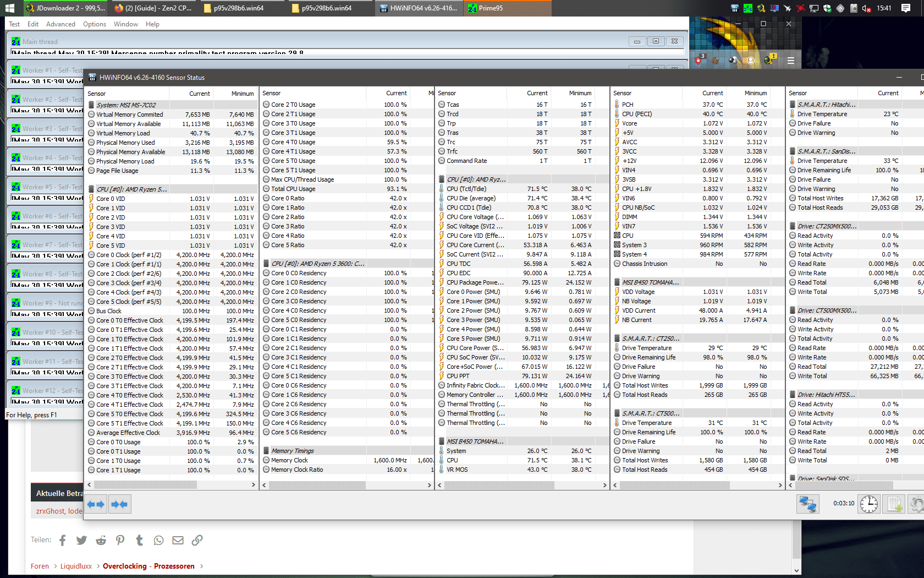
Task: Open the browser hamburger menu
Action: click(x=791, y=61)
